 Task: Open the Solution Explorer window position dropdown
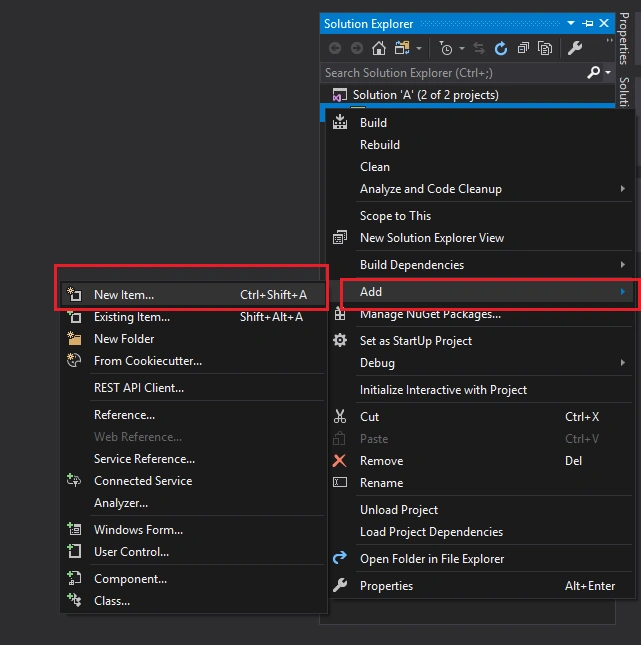click(571, 23)
